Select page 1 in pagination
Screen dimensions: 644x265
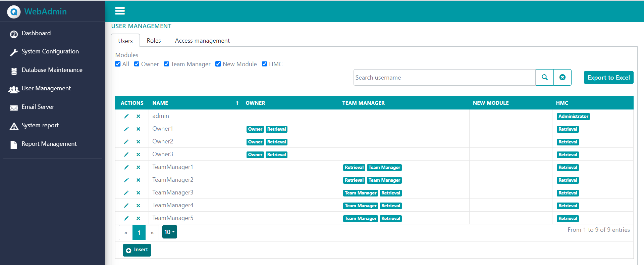pos(139,232)
